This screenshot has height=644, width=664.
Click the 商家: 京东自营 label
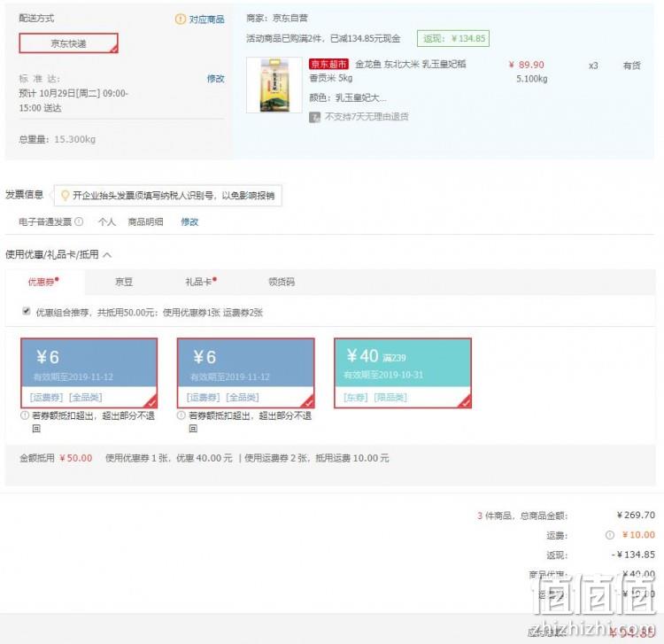tap(277, 19)
